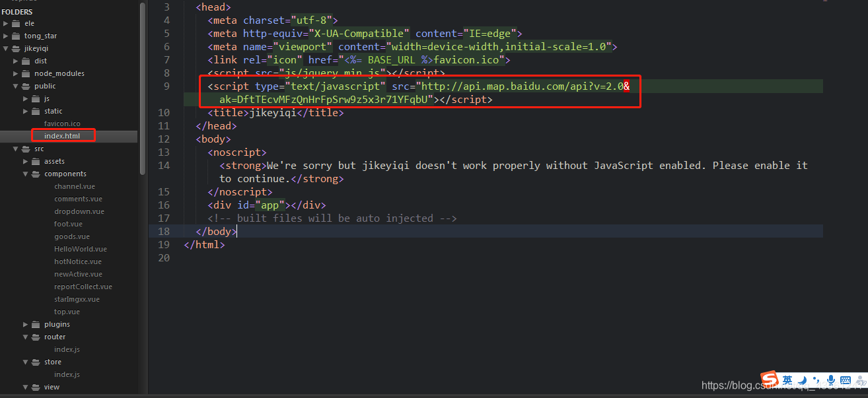Open dropdown.vue file
This screenshot has height=398, width=868.
(79, 211)
